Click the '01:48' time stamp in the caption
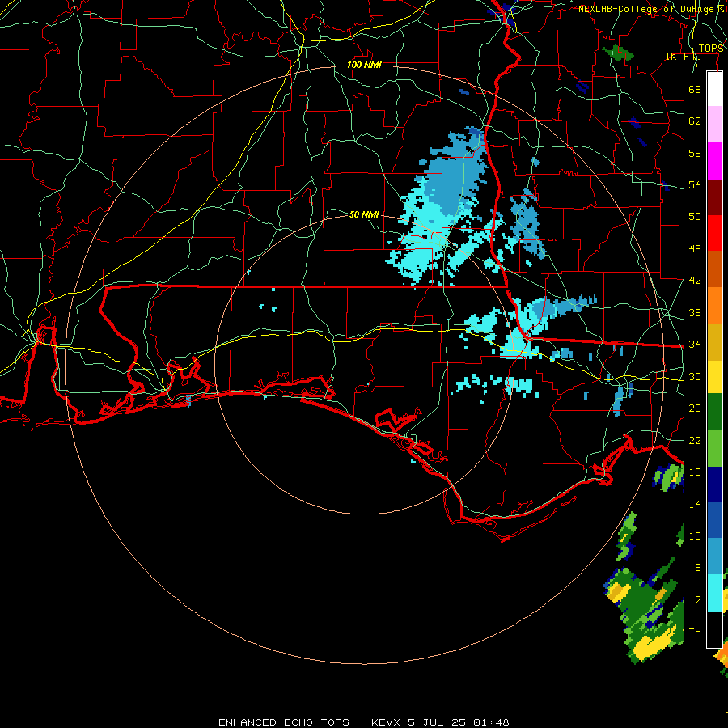 pyautogui.click(x=491, y=722)
